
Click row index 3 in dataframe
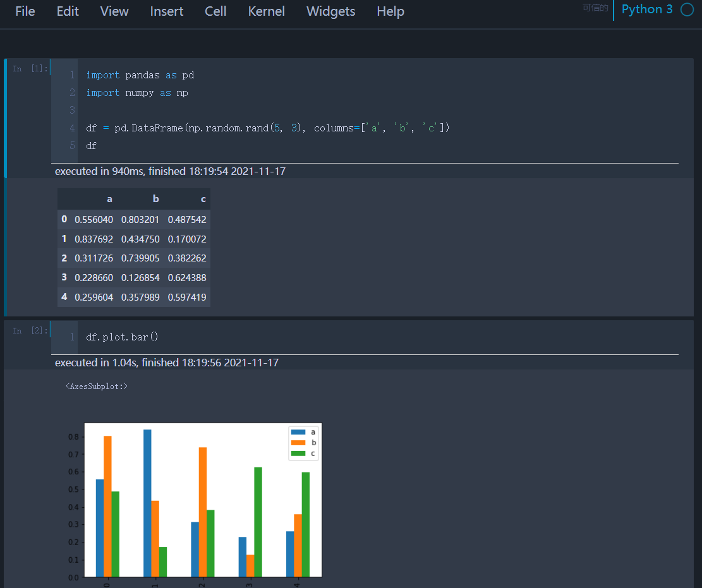(x=64, y=277)
